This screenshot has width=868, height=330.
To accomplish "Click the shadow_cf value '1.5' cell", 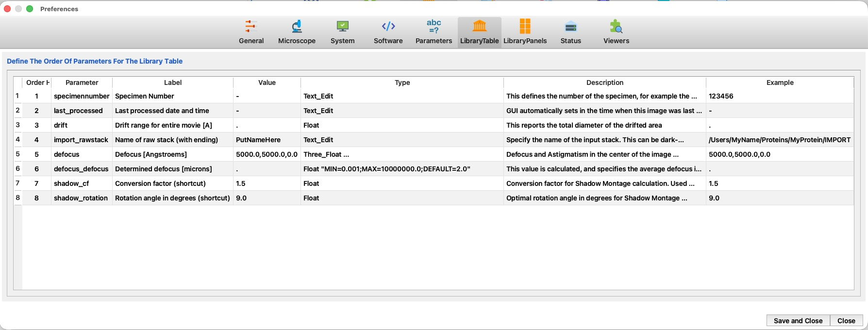I will [x=267, y=183].
